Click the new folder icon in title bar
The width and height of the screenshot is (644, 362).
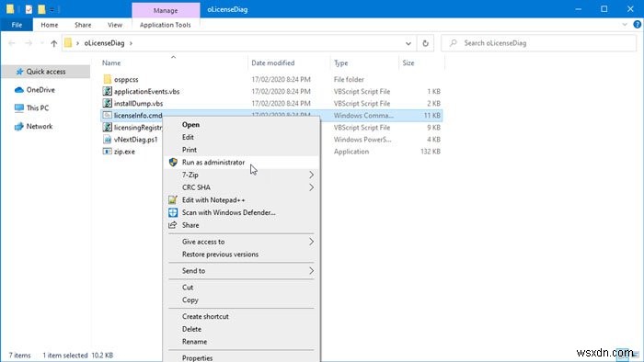click(41, 9)
